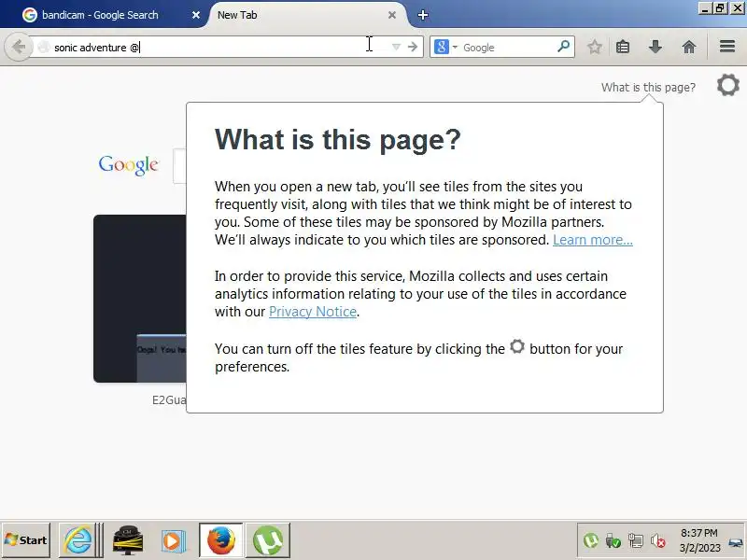This screenshot has width=747, height=560.
Task: Close the New Tab tab
Action: click(x=391, y=15)
